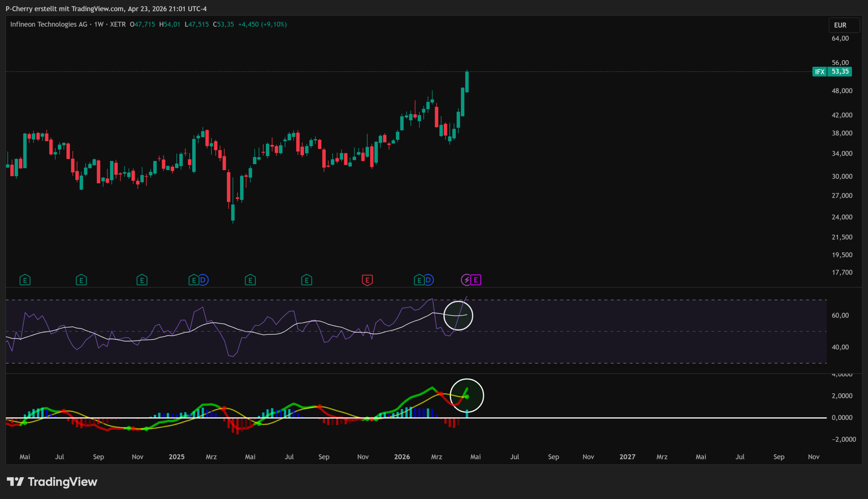Open the TradingView logo link
Screen dimensions: 868x499
click(52, 482)
